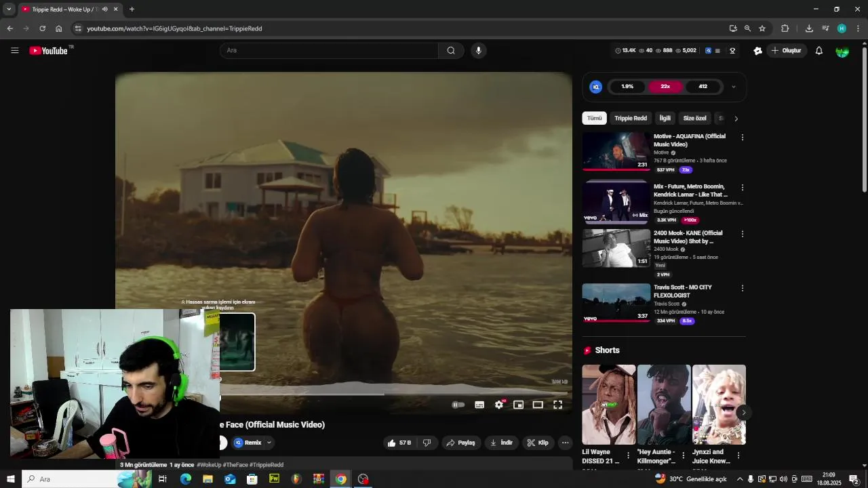This screenshot has height=488, width=868.
Task: Click the page vertical scrollbar
Action: point(864,119)
